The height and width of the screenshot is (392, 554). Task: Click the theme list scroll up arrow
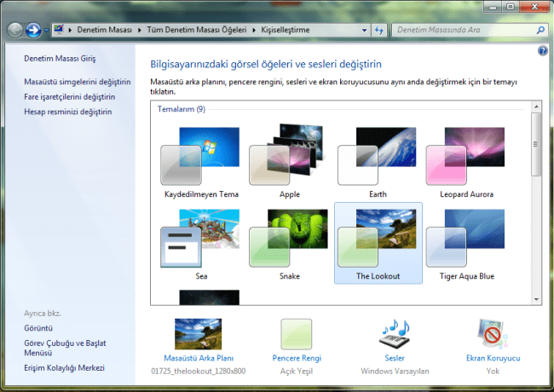pos(536,107)
